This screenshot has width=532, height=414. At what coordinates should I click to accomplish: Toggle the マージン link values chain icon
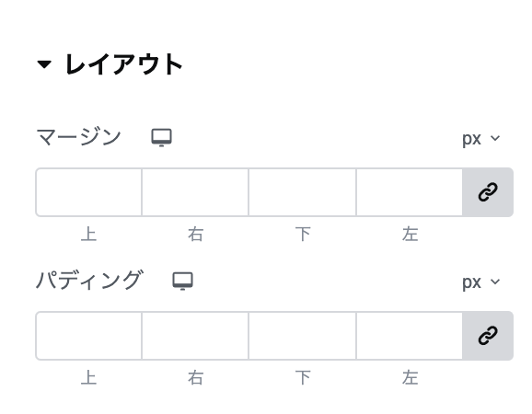(x=488, y=192)
